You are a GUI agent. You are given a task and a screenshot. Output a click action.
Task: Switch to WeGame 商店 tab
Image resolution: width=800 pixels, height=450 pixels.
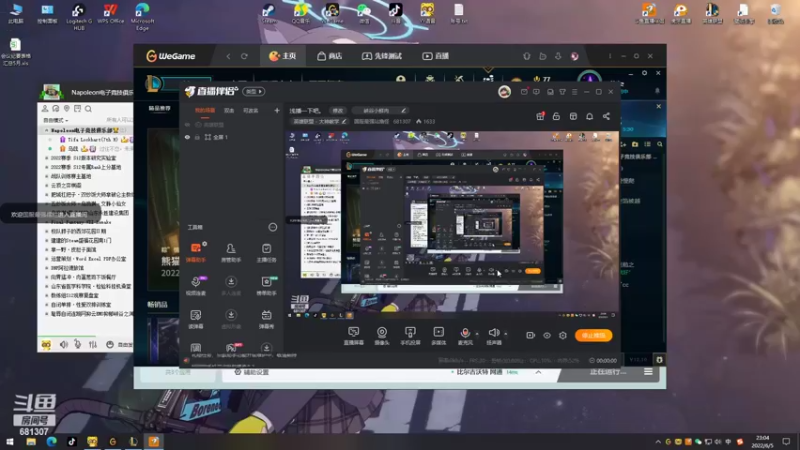pyautogui.click(x=329, y=56)
